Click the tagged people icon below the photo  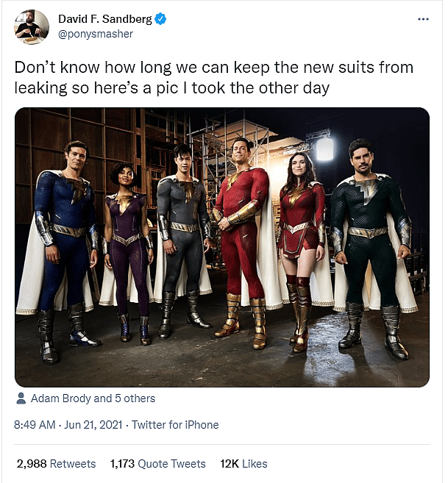[21, 398]
